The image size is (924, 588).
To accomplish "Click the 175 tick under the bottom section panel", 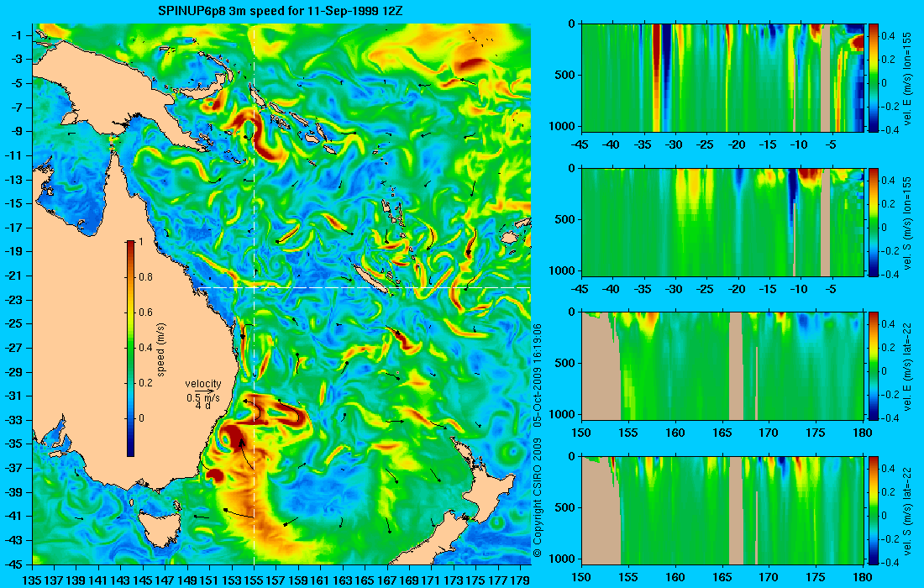I will click(x=816, y=577).
